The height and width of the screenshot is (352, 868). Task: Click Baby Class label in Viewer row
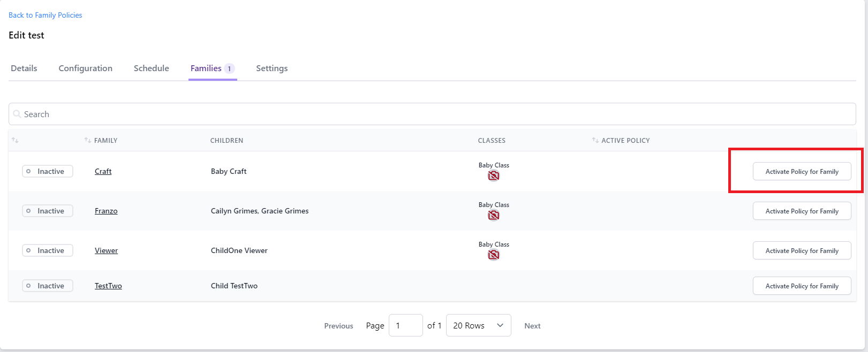[x=494, y=244]
